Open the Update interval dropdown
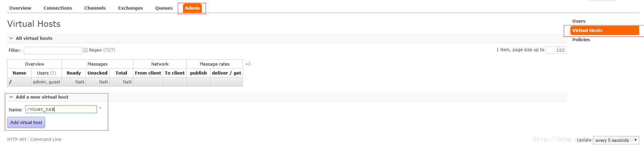Screen dimensions: 644x146 pyautogui.click(x=616, y=140)
